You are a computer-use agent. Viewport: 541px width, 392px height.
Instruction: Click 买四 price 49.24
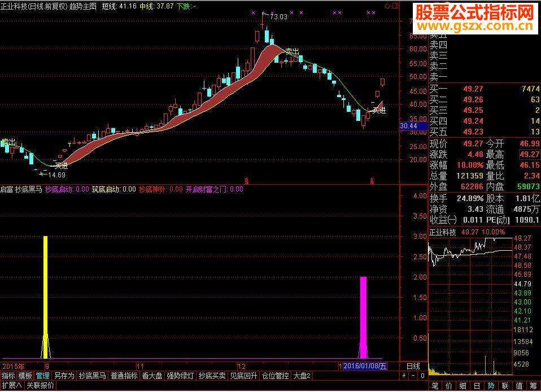click(473, 121)
